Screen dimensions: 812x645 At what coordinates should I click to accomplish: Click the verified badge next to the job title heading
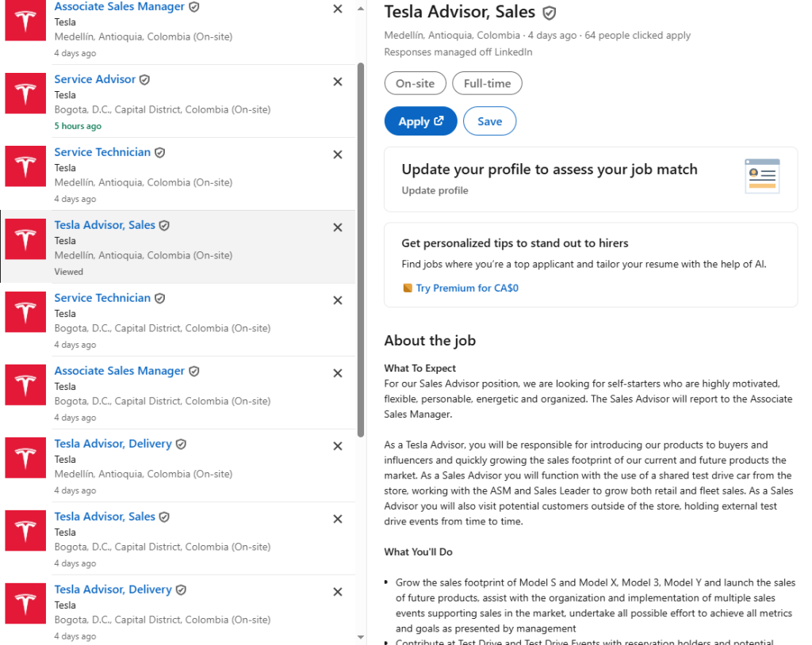(x=549, y=13)
